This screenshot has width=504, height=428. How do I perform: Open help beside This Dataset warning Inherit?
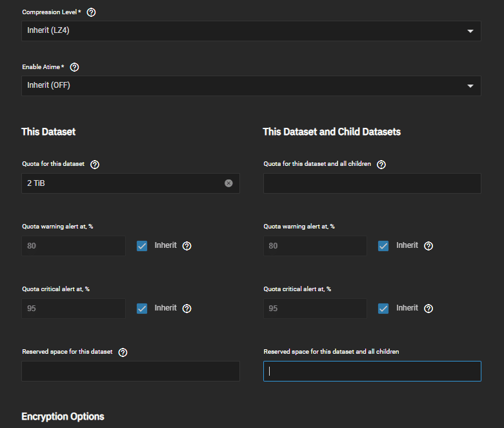pos(186,246)
